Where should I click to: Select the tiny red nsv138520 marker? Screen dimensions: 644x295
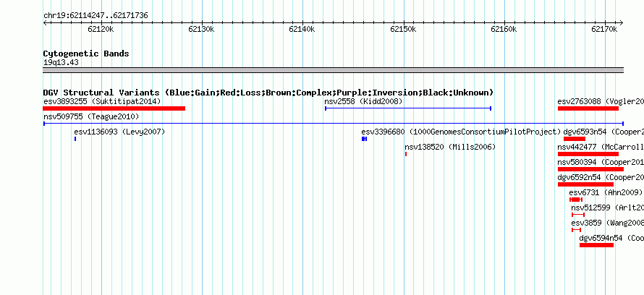[x=406, y=154]
